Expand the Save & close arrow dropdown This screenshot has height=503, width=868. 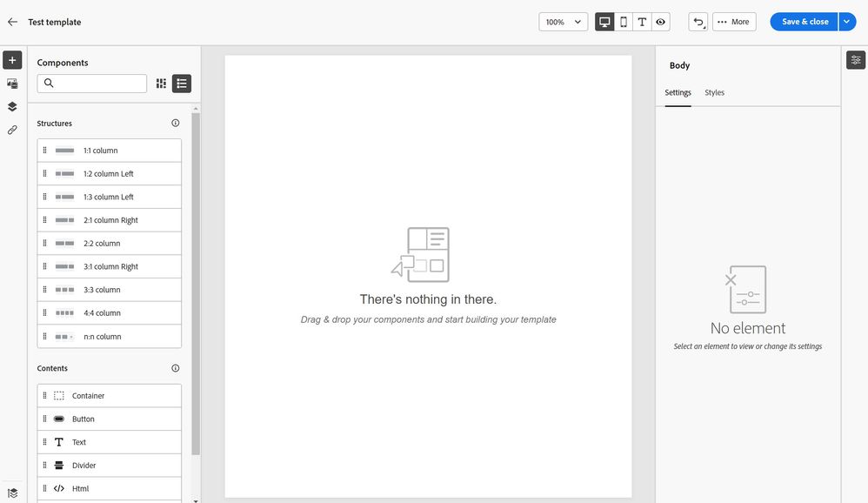pos(848,22)
